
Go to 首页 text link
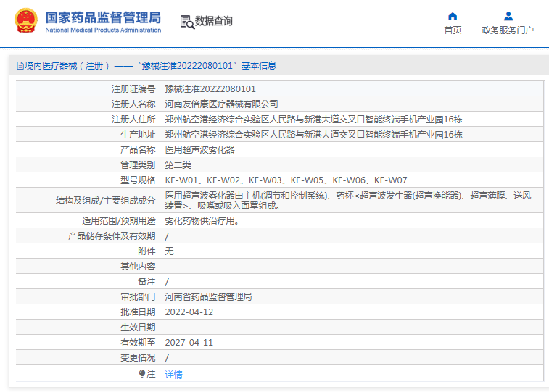click(453, 30)
